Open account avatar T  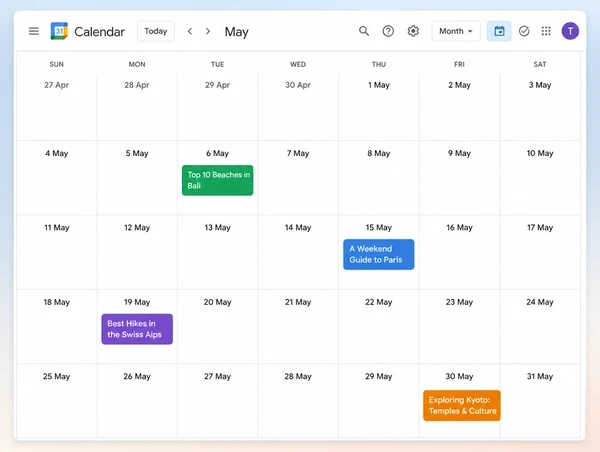click(570, 31)
